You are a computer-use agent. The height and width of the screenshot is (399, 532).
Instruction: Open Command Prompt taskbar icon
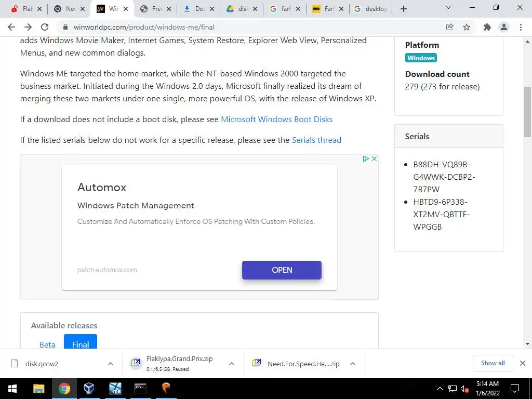[x=140, y=389]
